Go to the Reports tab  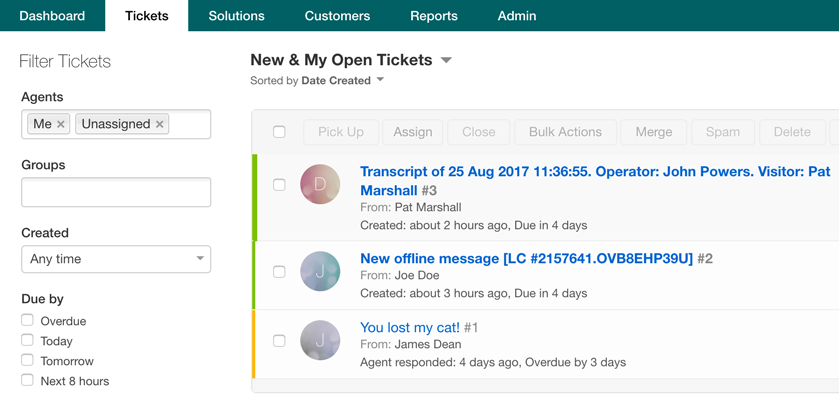pyautogui.click(x=434, y=16)
